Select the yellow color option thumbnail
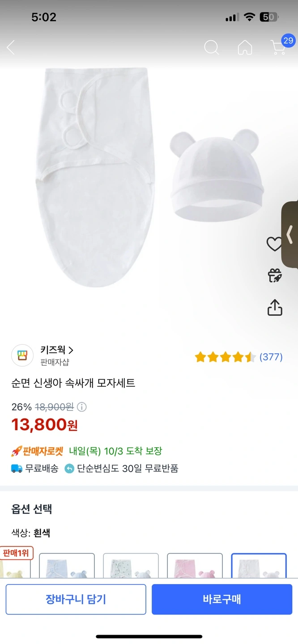 pos(13,568)
